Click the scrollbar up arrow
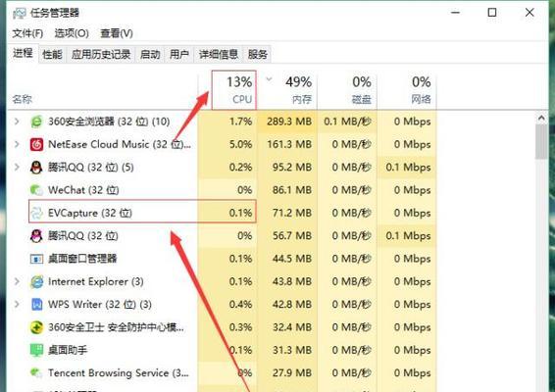The image size is (555, 392). pos(541,118)
